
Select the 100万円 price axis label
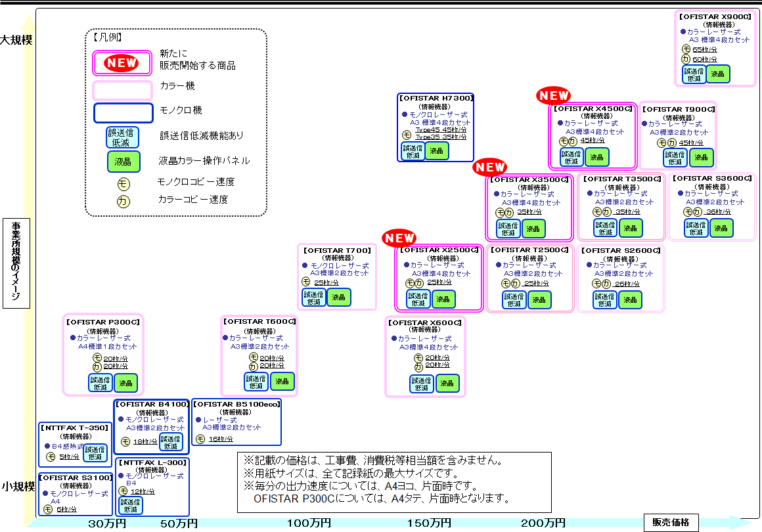(309, 523)
